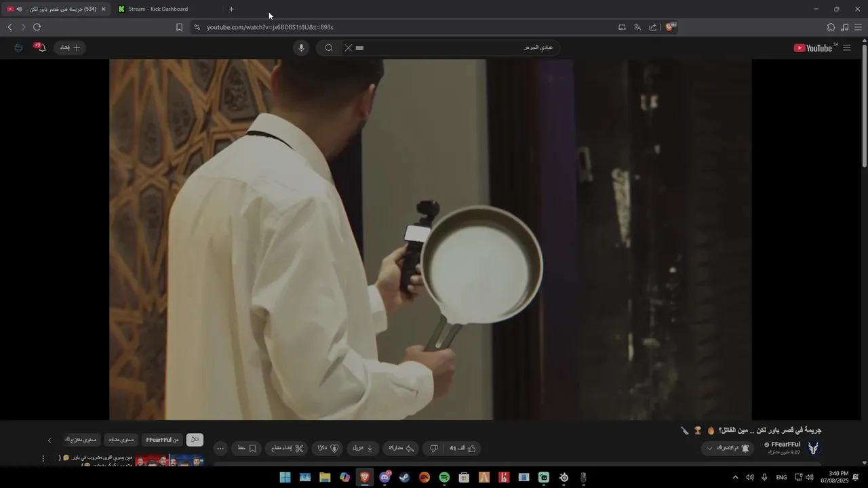Image resolution: width=868 pixels, height=488 pixels.
Task: Open the subscribed notification dropdown
Action: click(728, 448)
